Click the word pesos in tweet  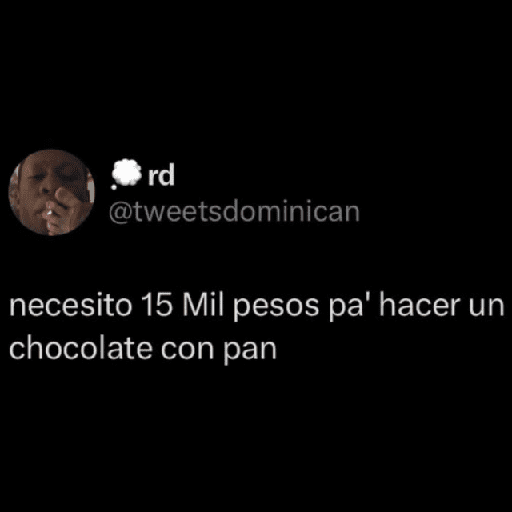[276, 307]
